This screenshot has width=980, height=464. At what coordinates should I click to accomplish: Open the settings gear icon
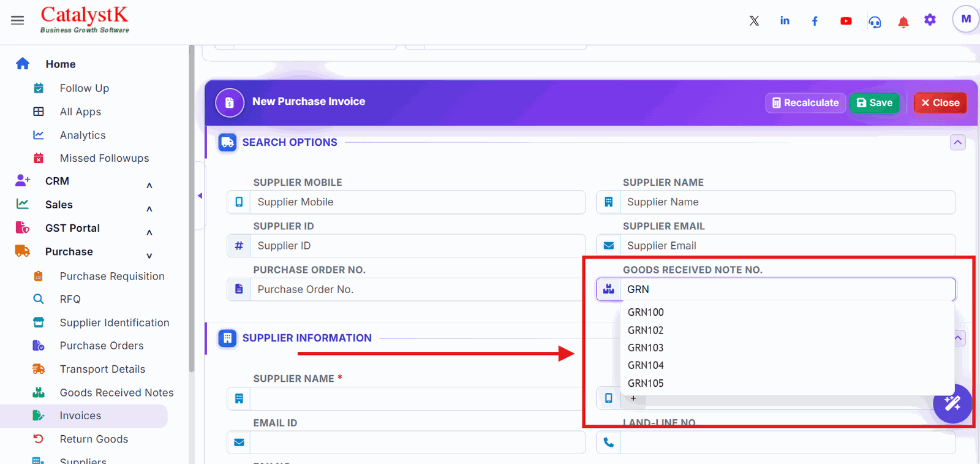(x=930, y=20)
